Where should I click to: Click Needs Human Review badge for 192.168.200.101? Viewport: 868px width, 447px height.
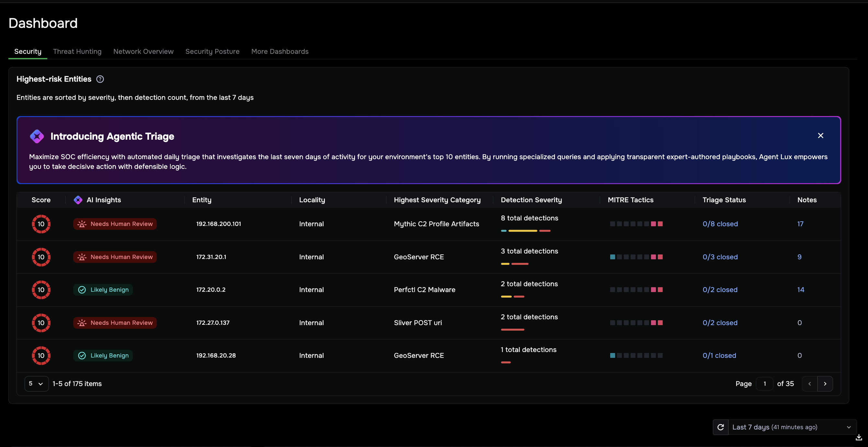coord(115,224)
